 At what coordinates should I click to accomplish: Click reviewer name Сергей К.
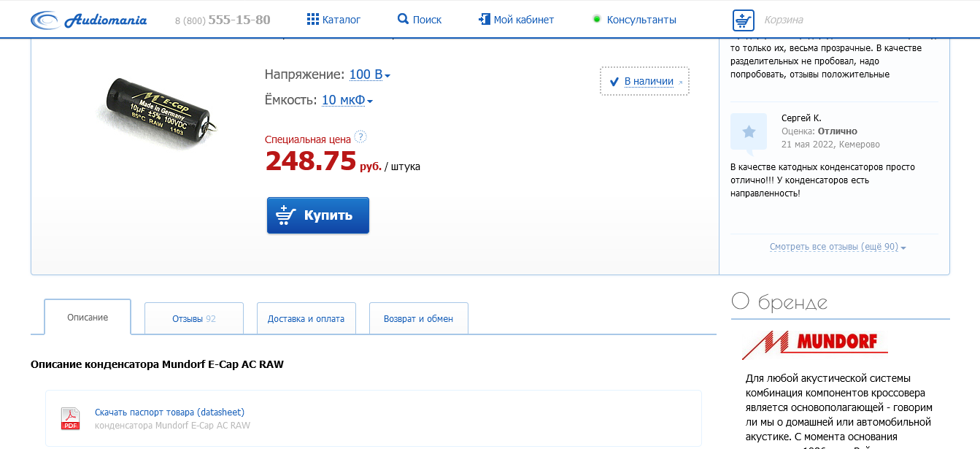click(x=801, y=118)
